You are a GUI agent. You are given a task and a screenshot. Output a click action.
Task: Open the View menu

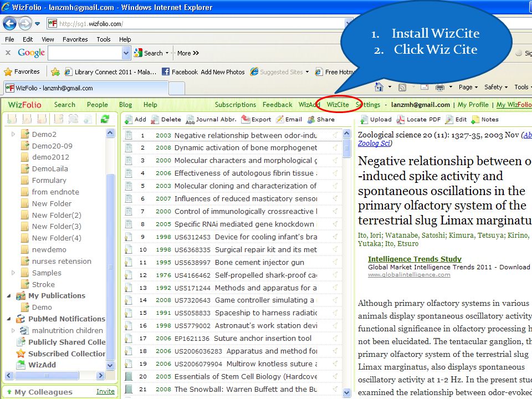[x=48, y=39]
